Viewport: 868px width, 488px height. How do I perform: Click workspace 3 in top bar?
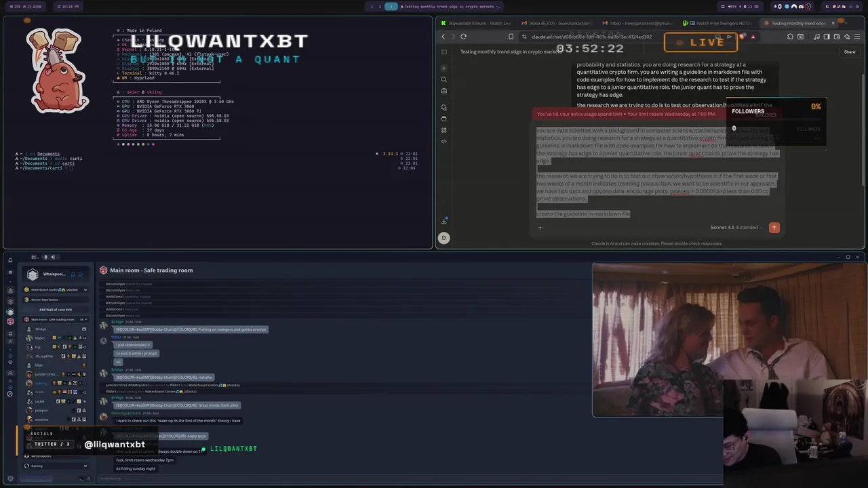[x=391, y=6]
